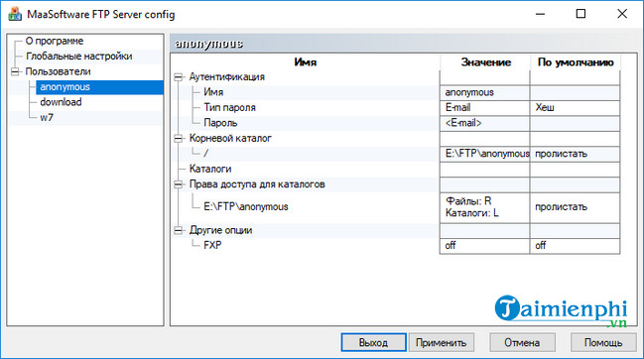Select the Корневой каталог row label
Screen dimensions: 644x359
tap(230, 138)
